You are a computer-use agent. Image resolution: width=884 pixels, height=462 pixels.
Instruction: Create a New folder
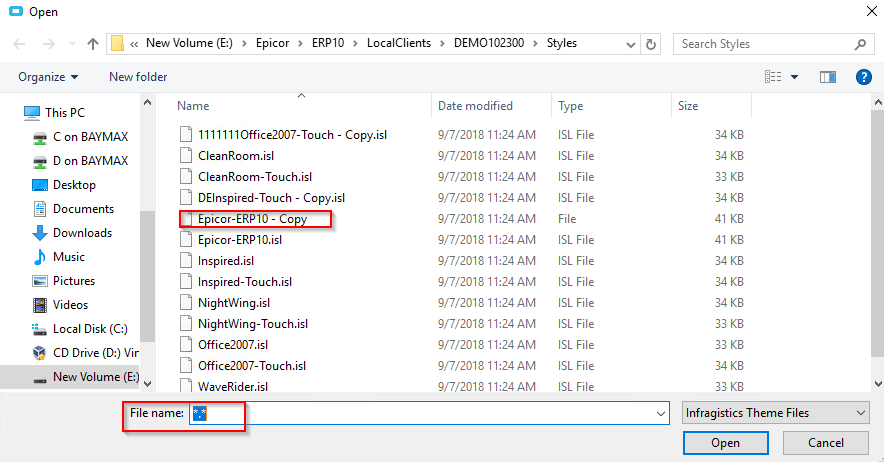138,77
